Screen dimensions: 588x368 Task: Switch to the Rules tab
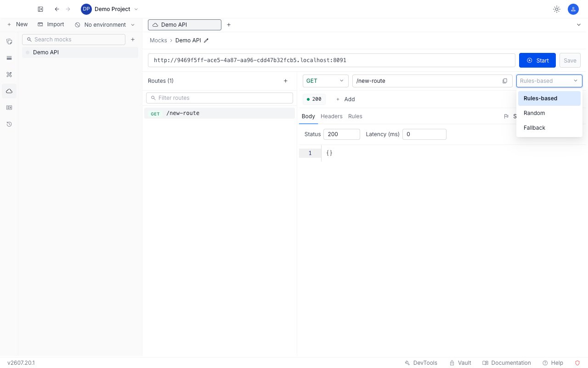click(x=355, y=116)
